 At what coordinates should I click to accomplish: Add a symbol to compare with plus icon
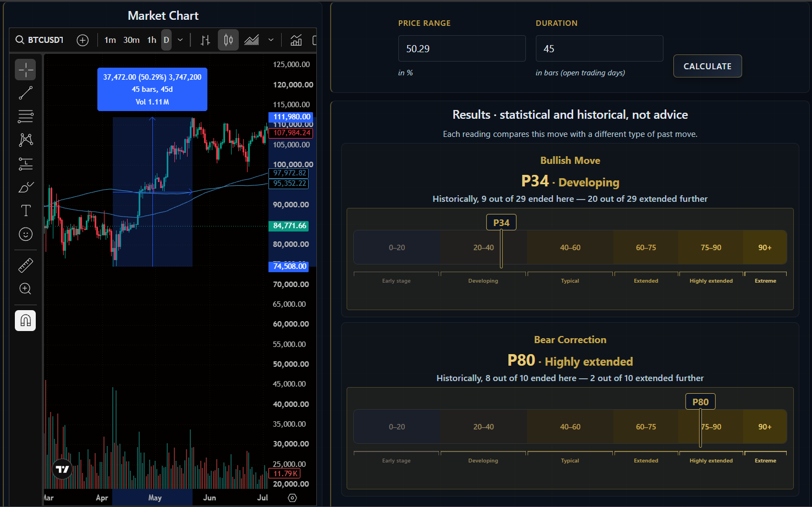tap(83, 40)
